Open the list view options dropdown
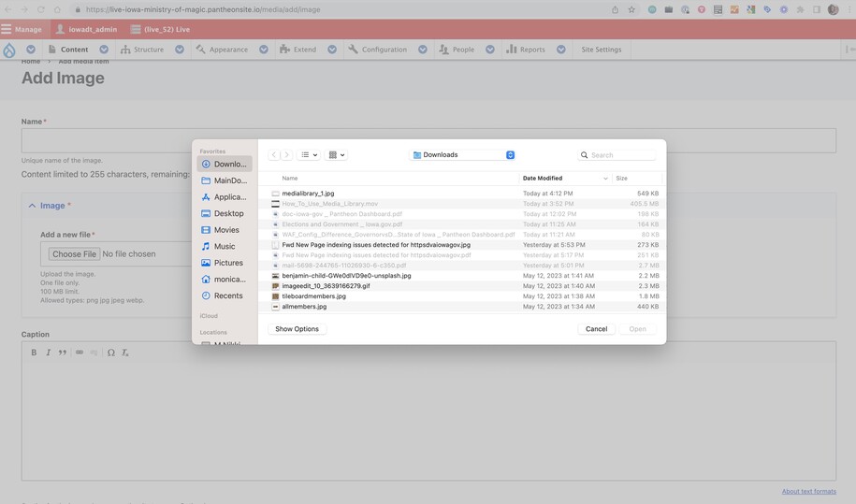The width and height of the screenshot is (856, 504). click(x=309, y=155)
